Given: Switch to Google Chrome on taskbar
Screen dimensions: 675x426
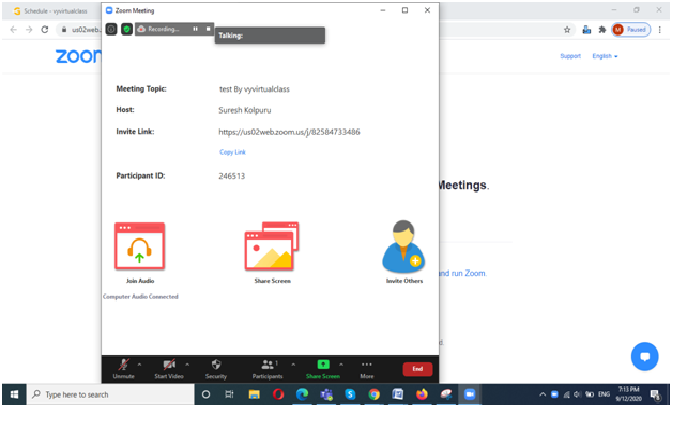Looking at the screenshot, I should [x=374, y=394].
